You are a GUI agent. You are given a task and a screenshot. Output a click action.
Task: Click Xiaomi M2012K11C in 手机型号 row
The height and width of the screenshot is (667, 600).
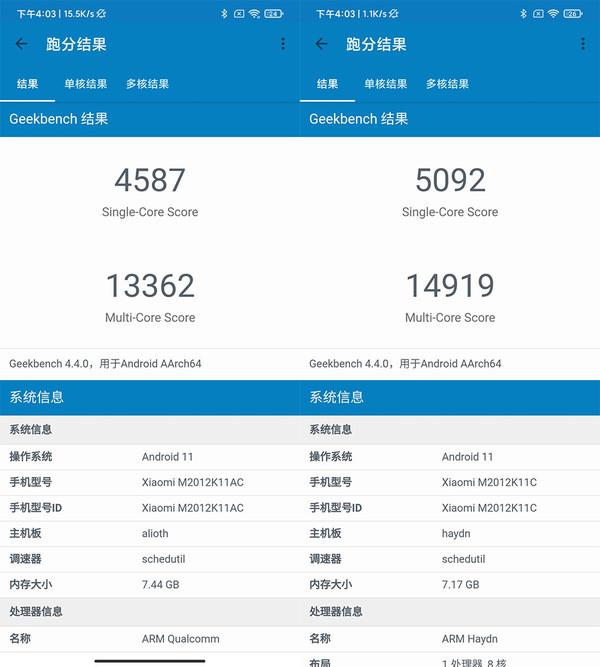(489, 482)
